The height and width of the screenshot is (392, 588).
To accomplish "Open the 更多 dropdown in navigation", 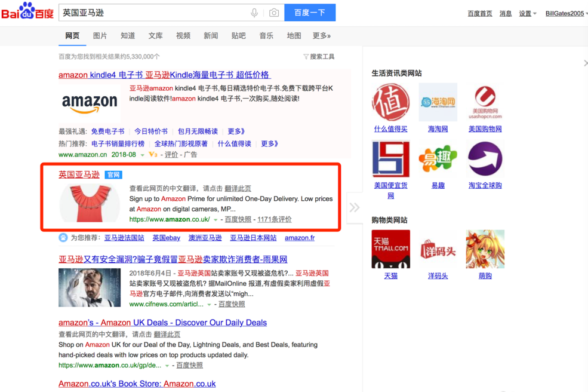I will point(320,35).
